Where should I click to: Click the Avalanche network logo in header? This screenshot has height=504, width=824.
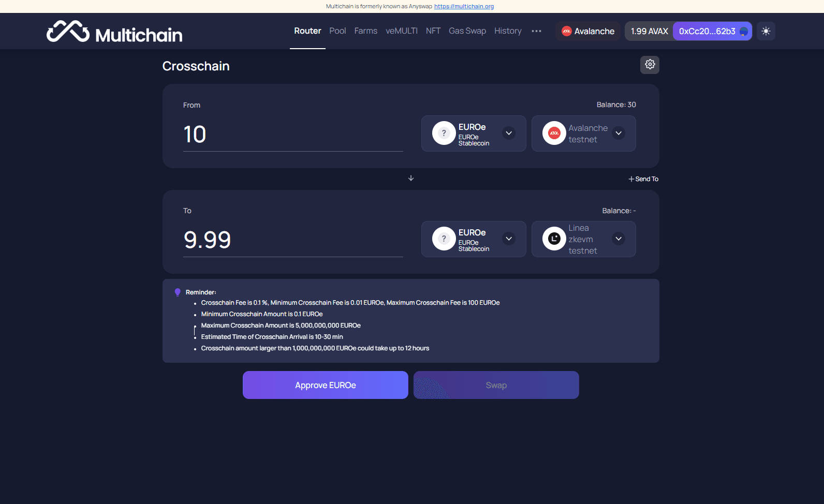pyautogui.click(x=567, y=31)
